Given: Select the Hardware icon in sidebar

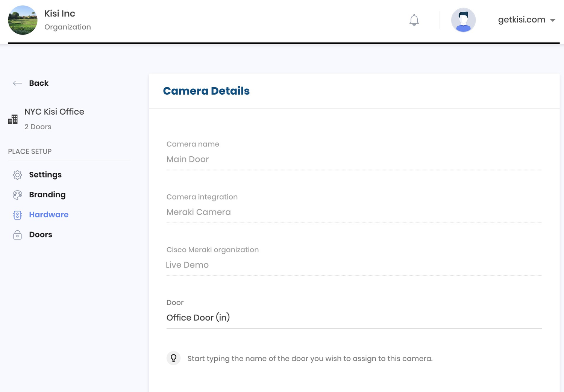Looking at the screenshot, I should [17, 215].
